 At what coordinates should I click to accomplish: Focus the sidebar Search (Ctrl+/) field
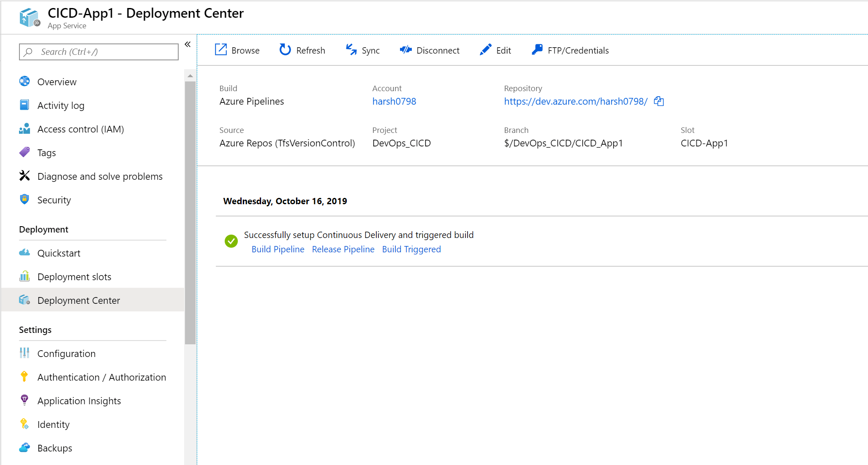click(x=99, y=52)
